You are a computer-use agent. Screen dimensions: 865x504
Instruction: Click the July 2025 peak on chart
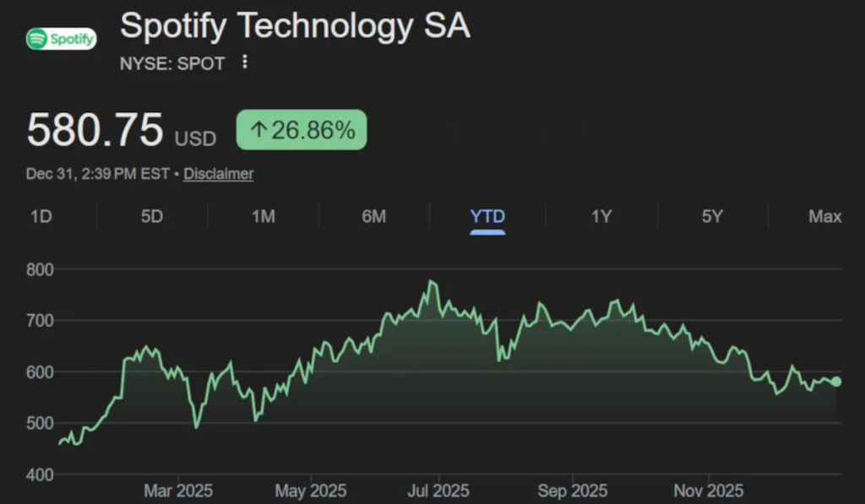click(432, 281)
